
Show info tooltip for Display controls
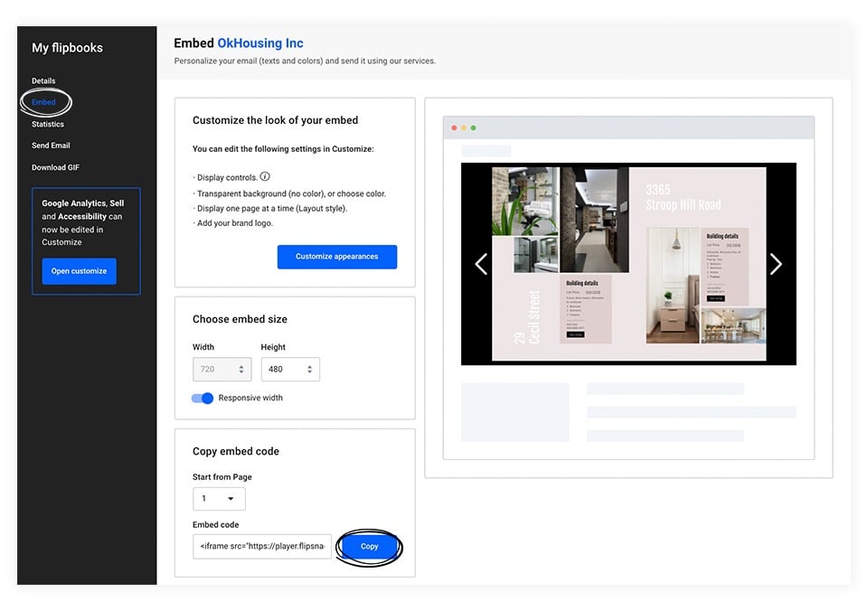(x=265, y=176)
